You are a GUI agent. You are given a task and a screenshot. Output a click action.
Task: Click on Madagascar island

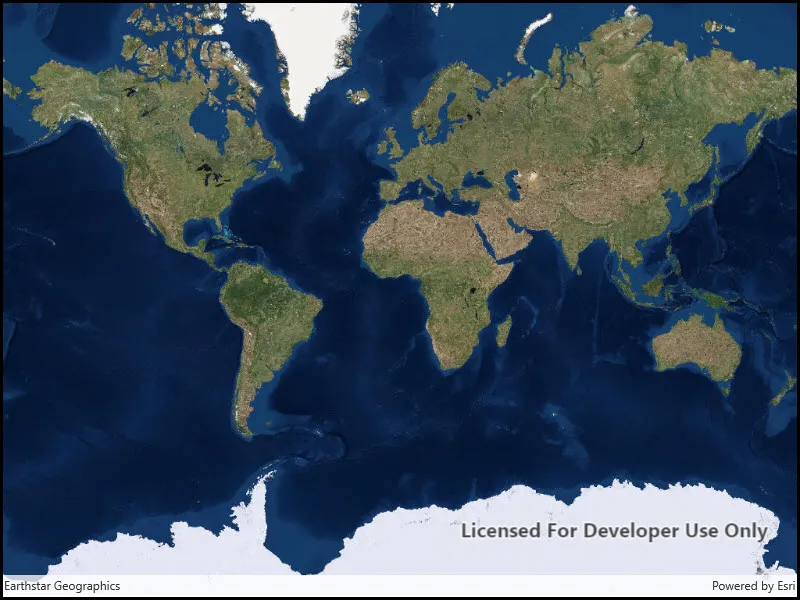click(x=504, y=331)
